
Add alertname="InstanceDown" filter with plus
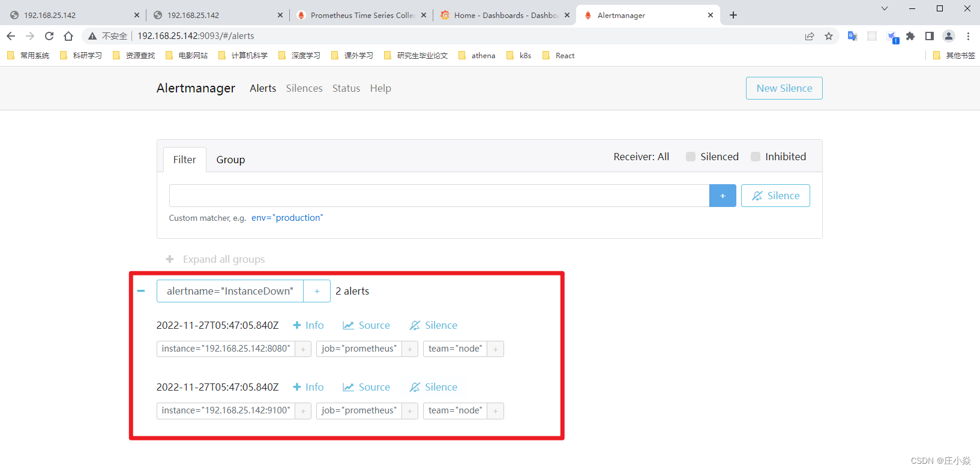[317, 291]
